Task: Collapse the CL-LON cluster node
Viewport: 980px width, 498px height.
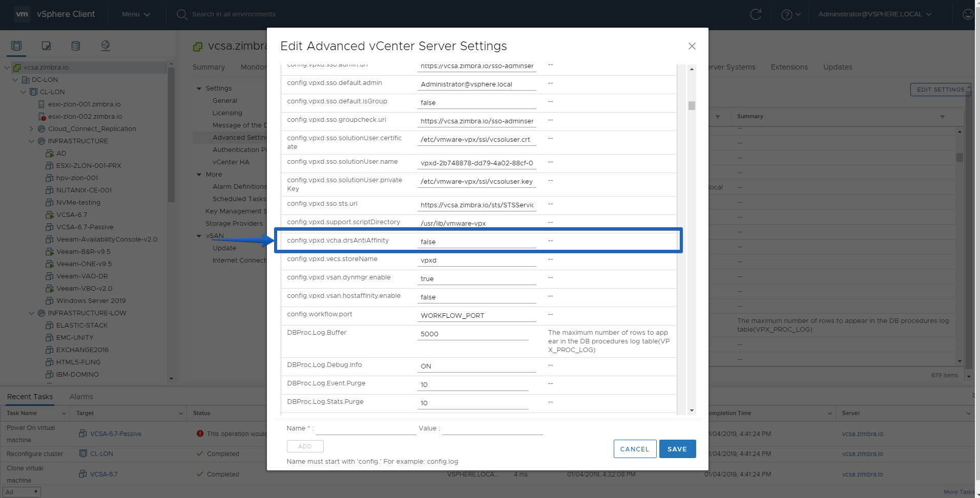Action: (24, 92)
